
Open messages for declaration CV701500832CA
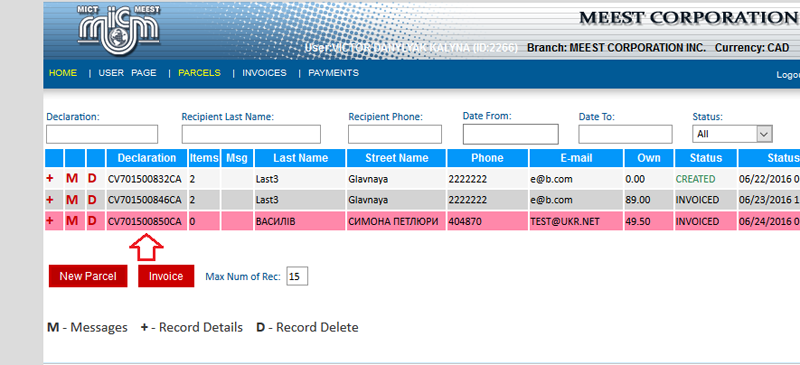[72, 179]
